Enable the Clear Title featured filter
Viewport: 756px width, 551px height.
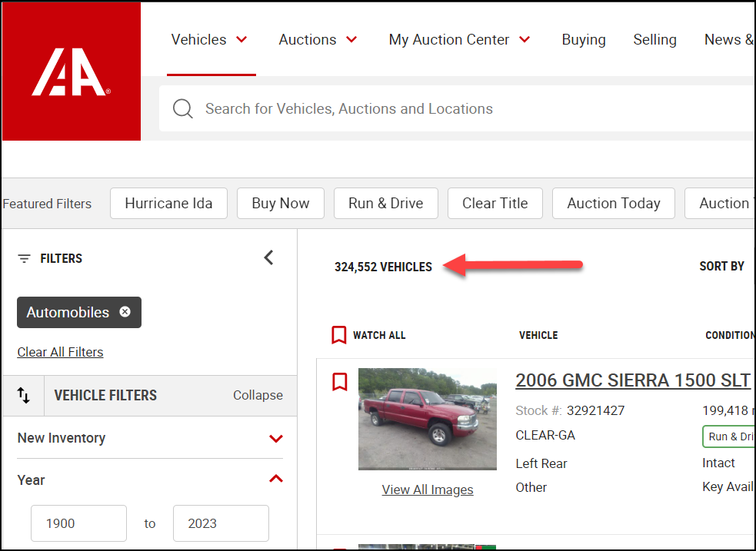495,203
